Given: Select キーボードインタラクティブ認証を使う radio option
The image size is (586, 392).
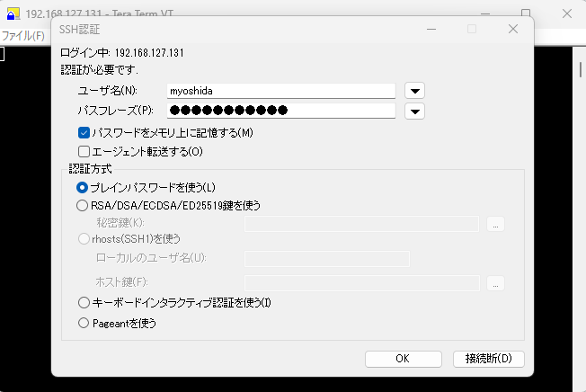Looking at the screenshot, I should 84,303.
